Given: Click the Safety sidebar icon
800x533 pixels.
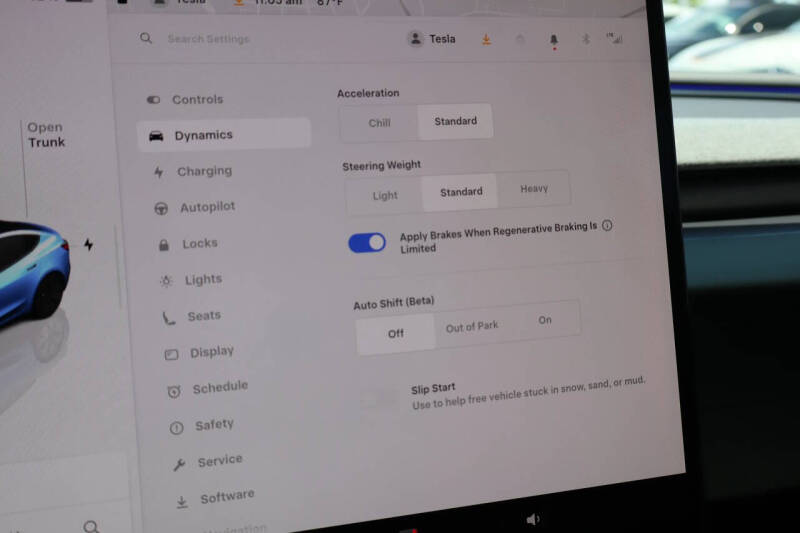Looking at the screenshot, I should tap(177, 428).
